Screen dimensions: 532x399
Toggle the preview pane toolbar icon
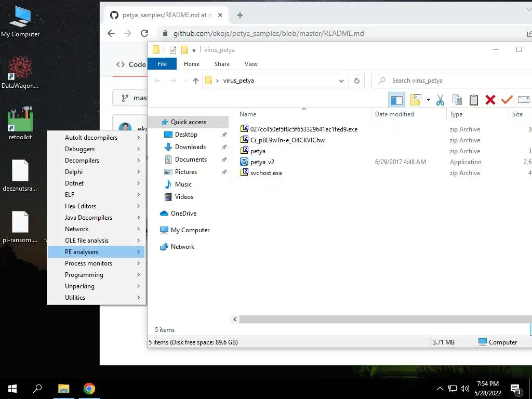coord(396,100)
